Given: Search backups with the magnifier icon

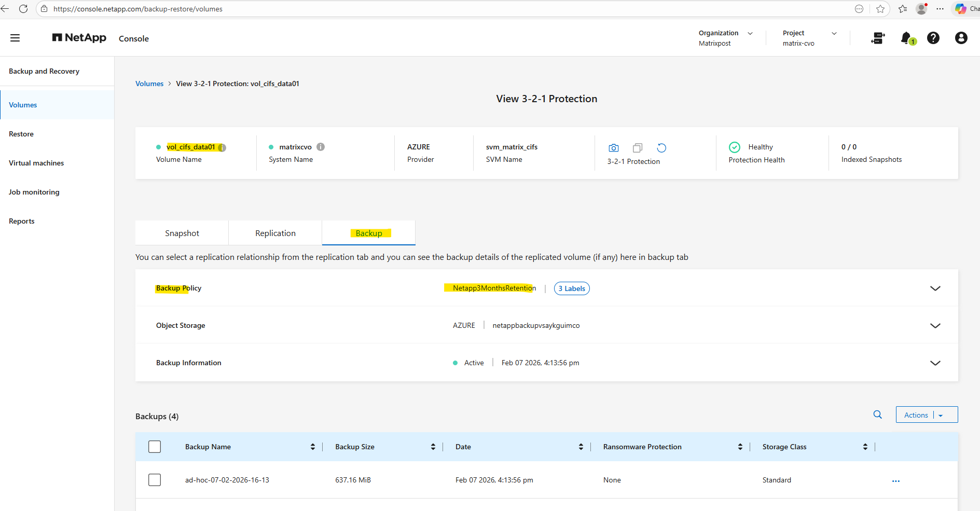Looking at the screenshot, I should tap(877, 415).
